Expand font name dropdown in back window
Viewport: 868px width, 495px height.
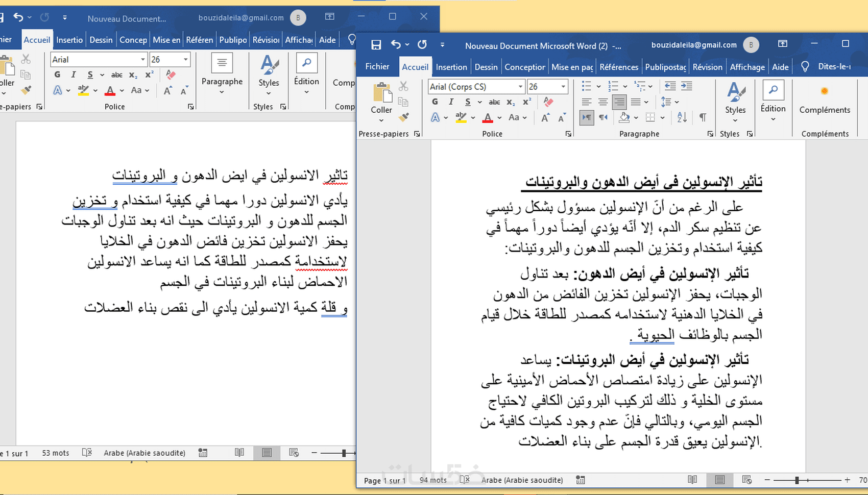click(x=143, y=59)
